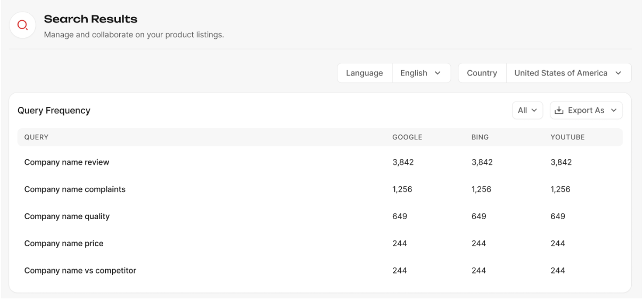Select the 'Company name quality' query

[67, 216]
